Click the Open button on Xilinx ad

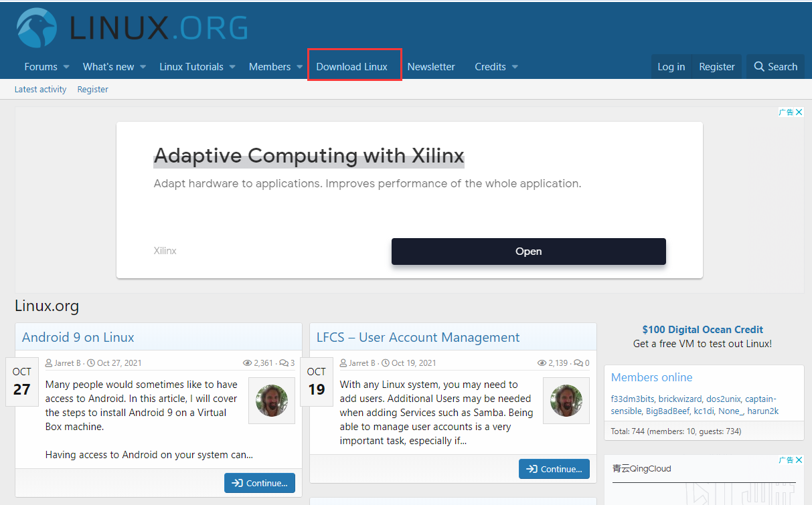529,251
